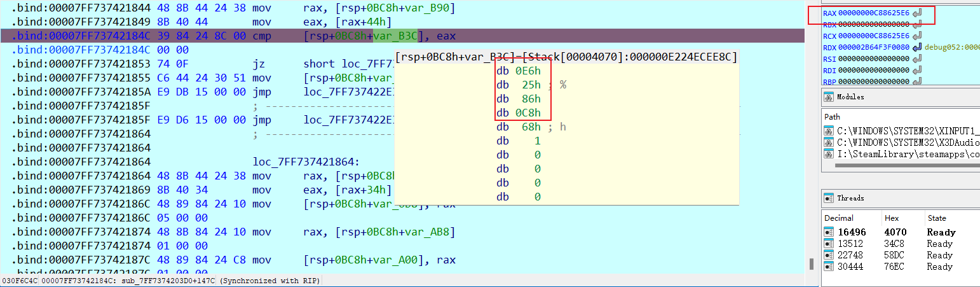Click the XINPUT1 module file icon
This screenshot has height=287, width=980.
pos(829,130)
